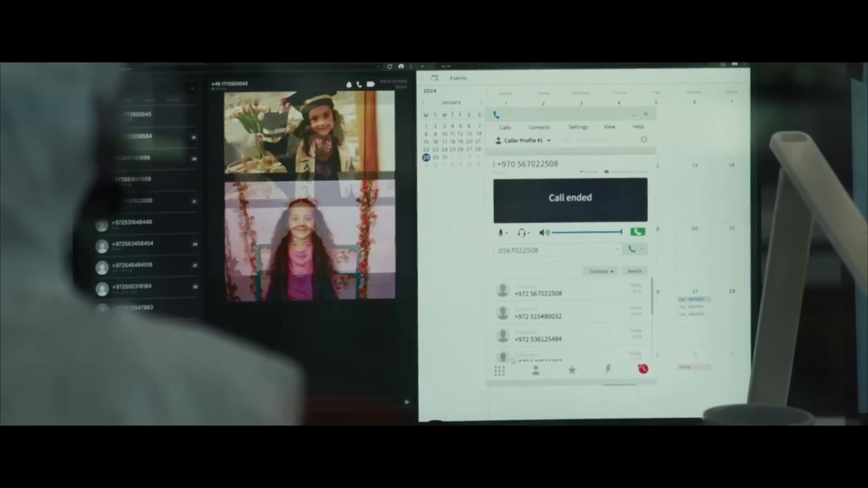Open the dial pad grid icon
The height and width of the screenshot is (488, 868).
coord(499,371)
